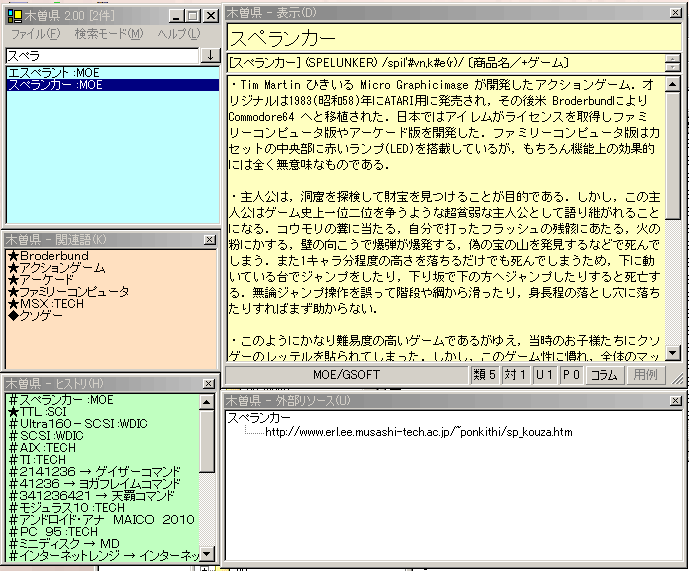Image resolution: width=689 pixels, height=571 pixels.
Task: Select history entry #Ultra160-SCSI :WDIC
Action: coord(78,424)
